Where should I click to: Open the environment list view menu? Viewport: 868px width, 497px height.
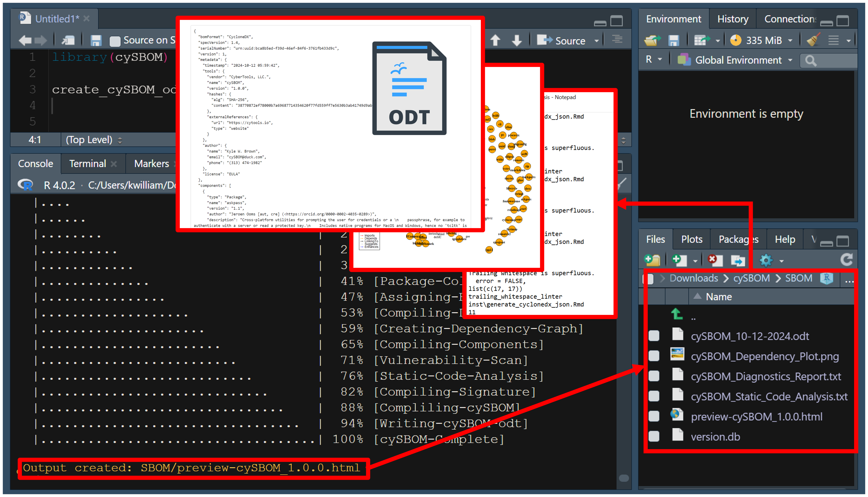pyautogui.click(x=839, y=40)
